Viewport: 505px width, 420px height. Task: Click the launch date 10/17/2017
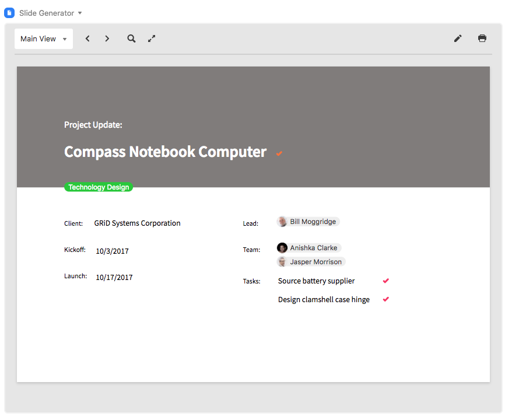pos(114,277)
